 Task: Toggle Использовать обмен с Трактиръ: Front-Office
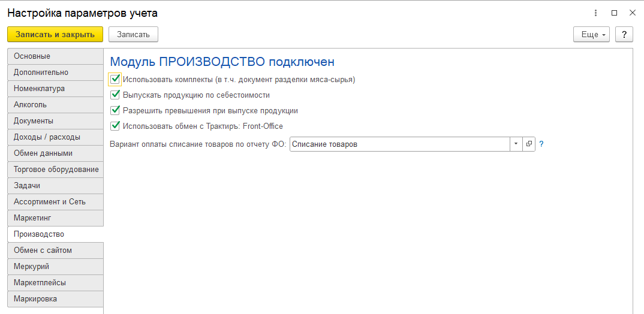pyautogui.click(x=116, y=126)
